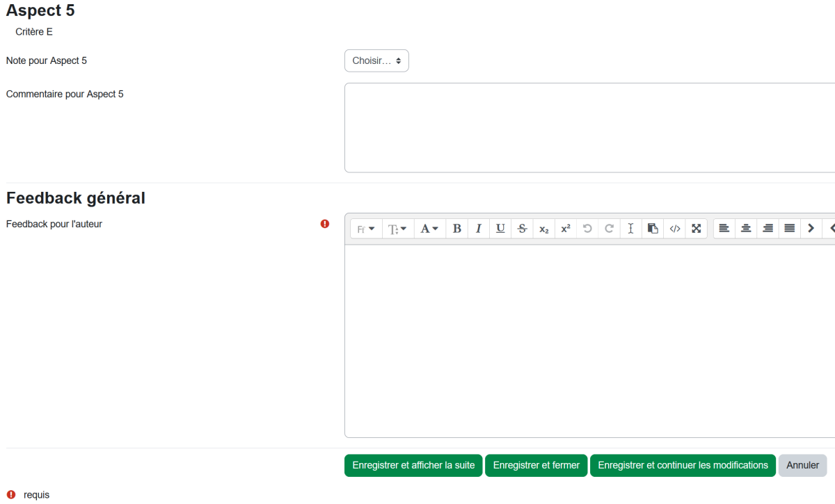Click the paste special icon
The width and height of the screenshot is (835, 504).
point(653,229)
